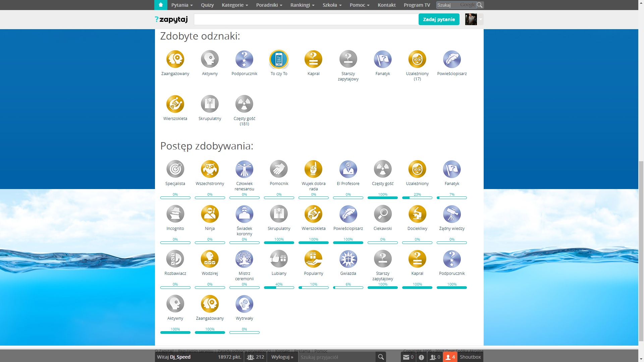
Task: Click the Żądny wiedzy telescope badge
Action: (x=451, y=214)
